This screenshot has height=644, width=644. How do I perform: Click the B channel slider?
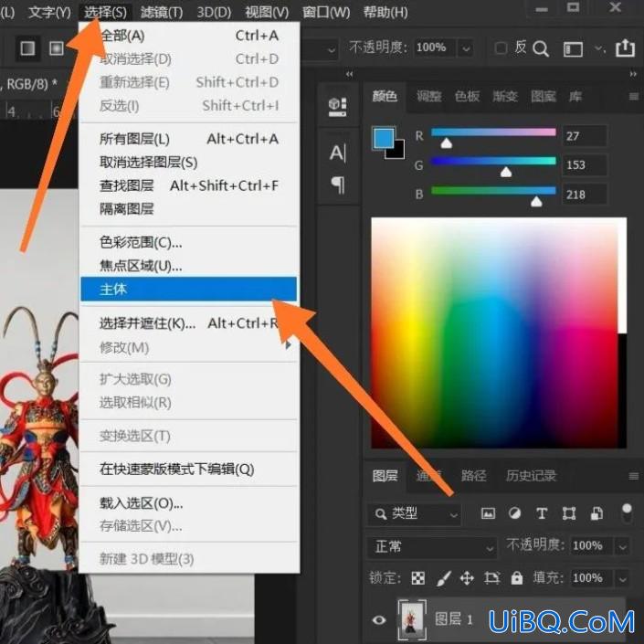click(493, 191)
